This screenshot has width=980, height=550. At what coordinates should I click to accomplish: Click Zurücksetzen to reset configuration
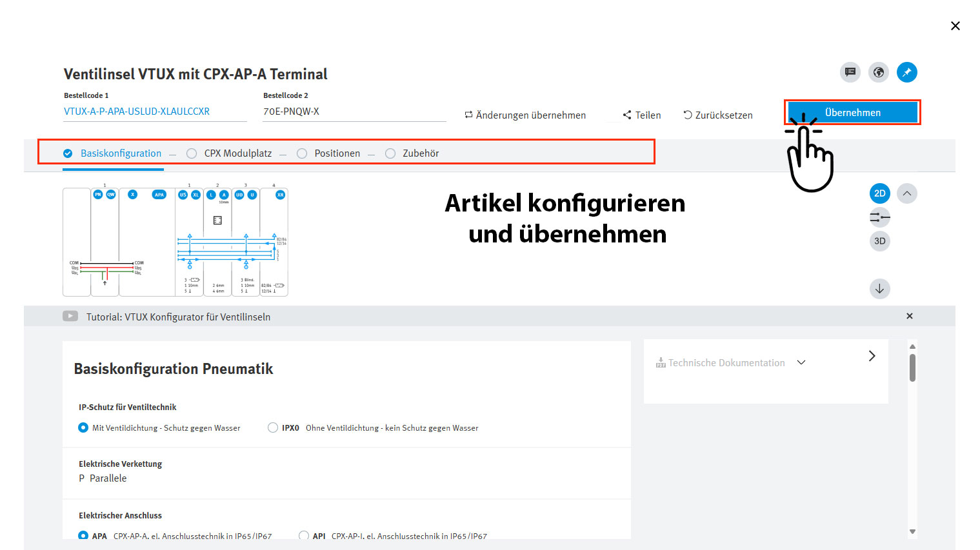pyautogui.click(x=718, y=115)
